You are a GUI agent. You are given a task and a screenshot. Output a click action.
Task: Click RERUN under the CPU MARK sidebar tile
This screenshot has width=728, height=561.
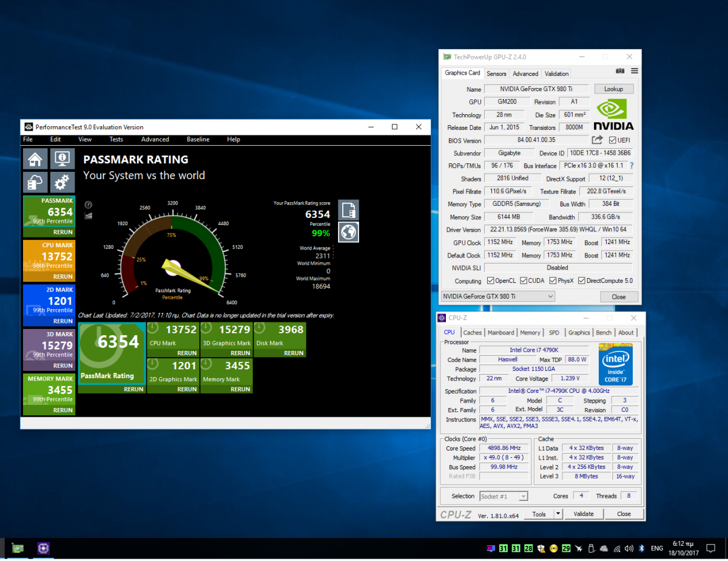62,277
